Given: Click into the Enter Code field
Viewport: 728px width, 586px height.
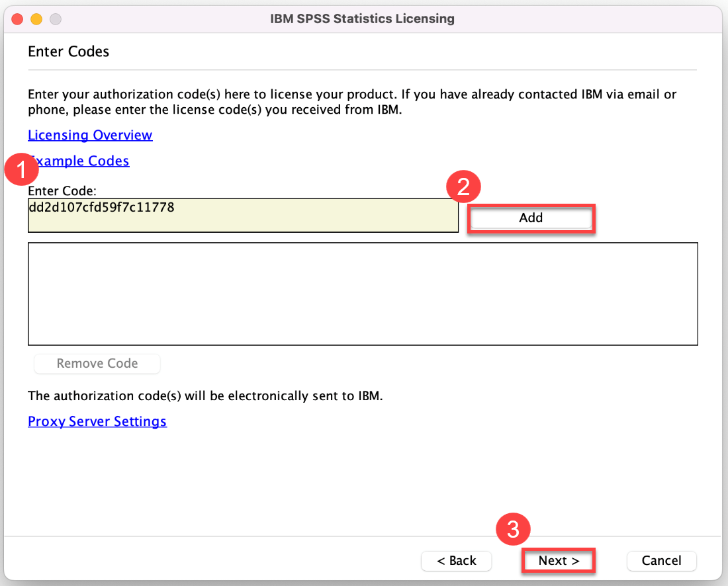Looking at the screenshot, I should click(243, 215).
